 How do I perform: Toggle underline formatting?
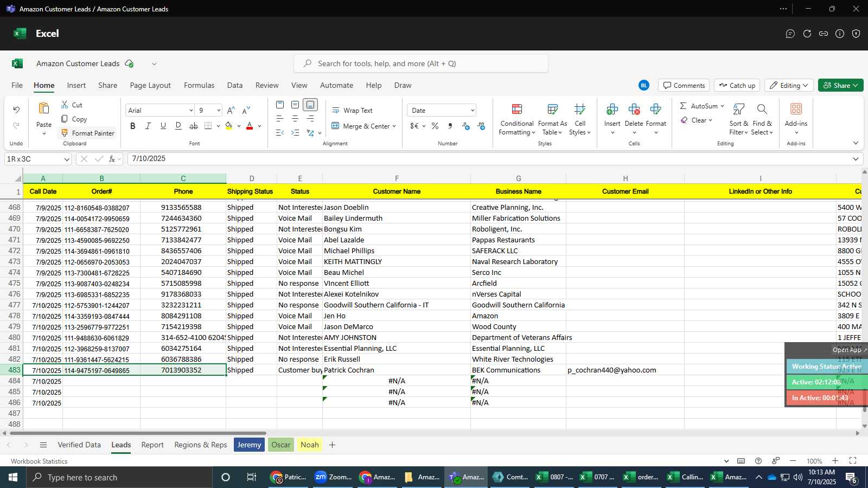coord(163,126)
